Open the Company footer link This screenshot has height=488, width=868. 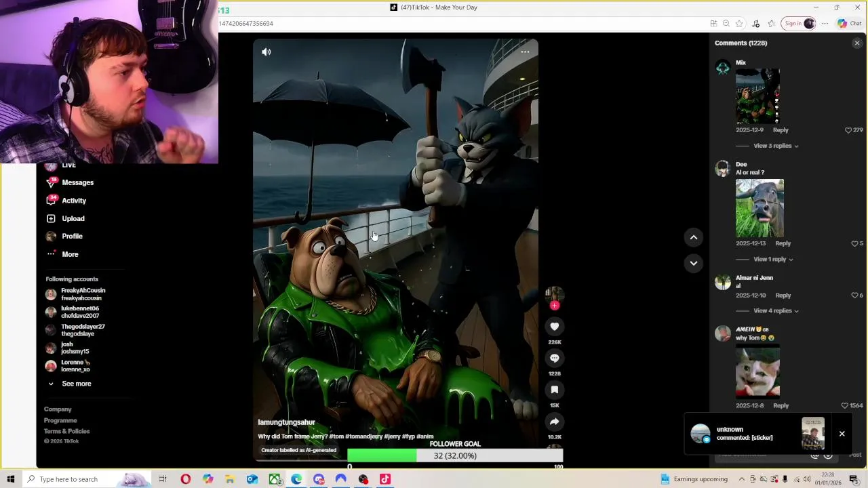(58, 409)
